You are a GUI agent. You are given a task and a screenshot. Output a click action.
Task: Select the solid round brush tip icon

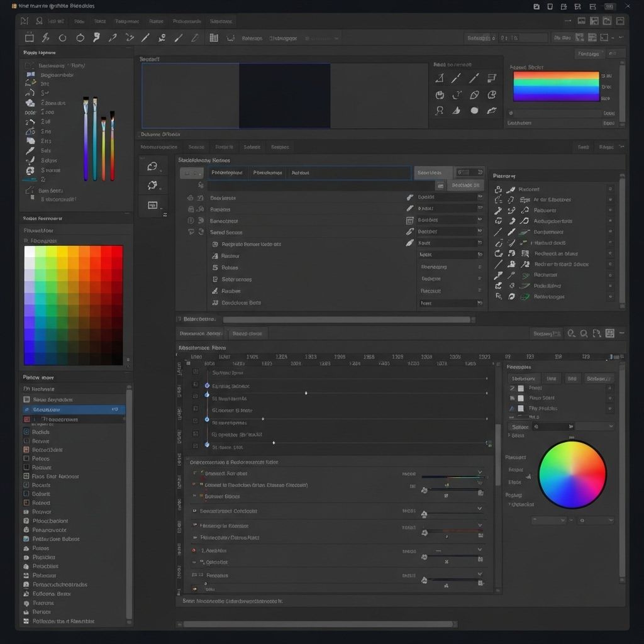[x=474, y=111]
